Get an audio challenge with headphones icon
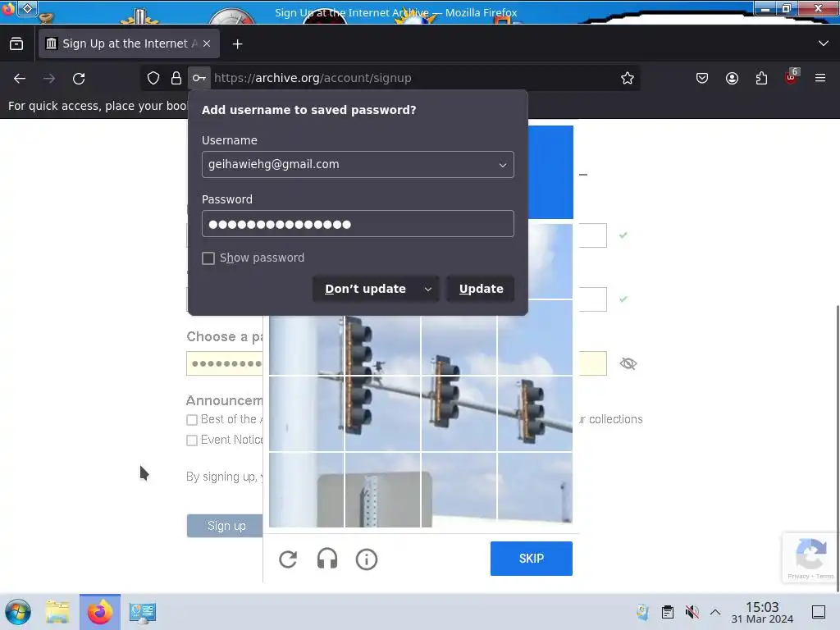The height and width of the screenshot is (630, 840). pyautogui.click(x=327, y=559)
